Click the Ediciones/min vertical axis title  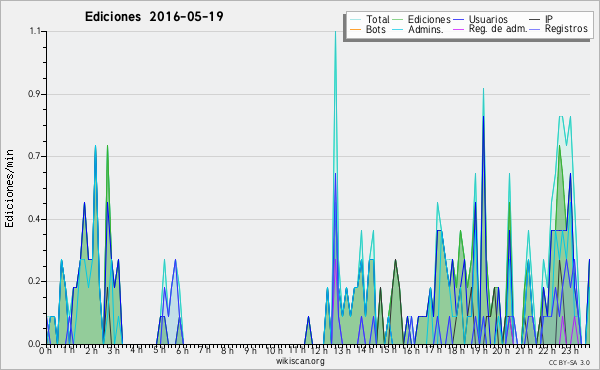(9, 188)
